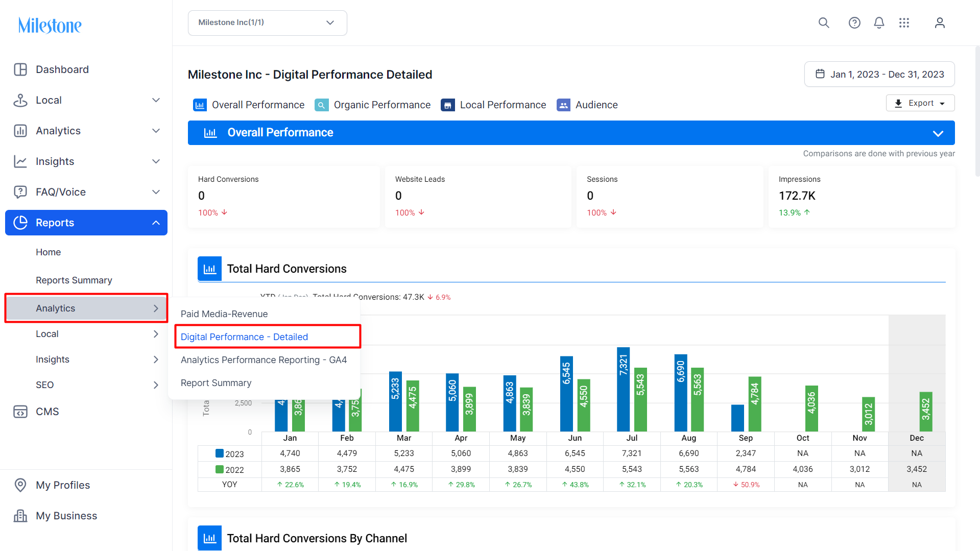This screenshot has width=980, height=551.
Task: Open the Milestone Inc account dropdown
Action: 268,23
